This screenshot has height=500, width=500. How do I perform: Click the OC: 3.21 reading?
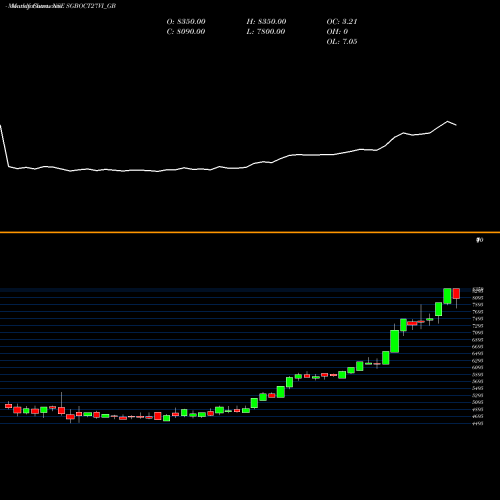coord(342,22)
